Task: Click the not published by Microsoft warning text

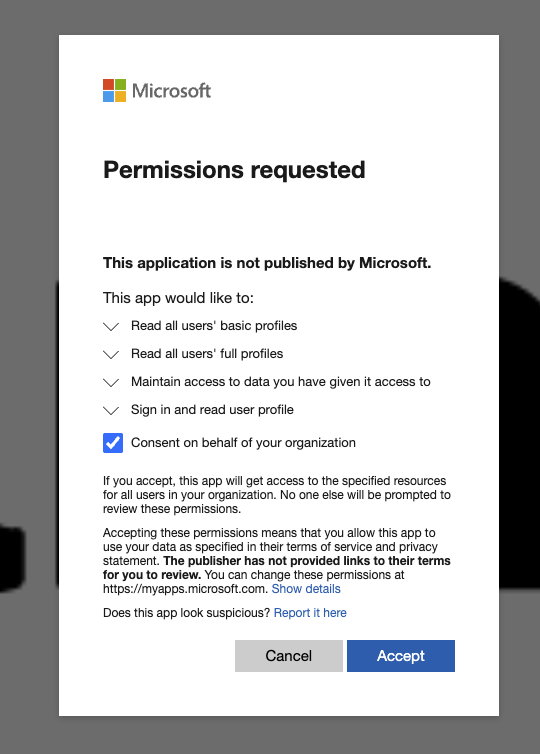Action: (267, 263)
